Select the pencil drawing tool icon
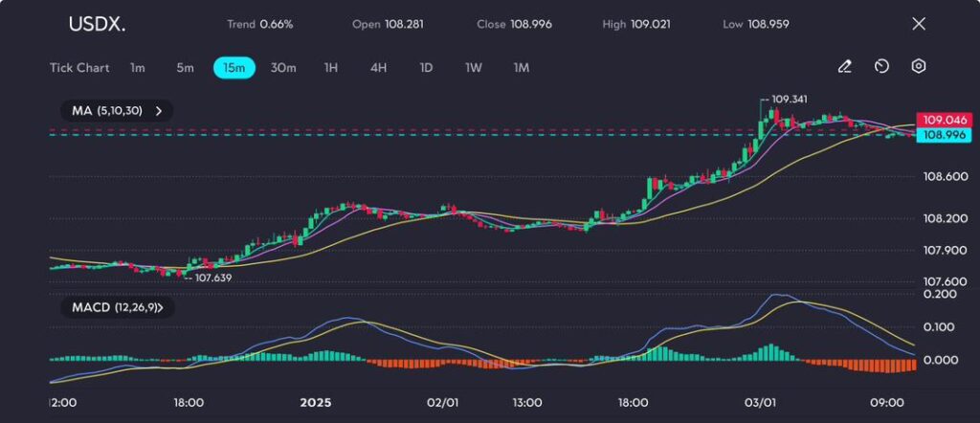 [844, 67]
